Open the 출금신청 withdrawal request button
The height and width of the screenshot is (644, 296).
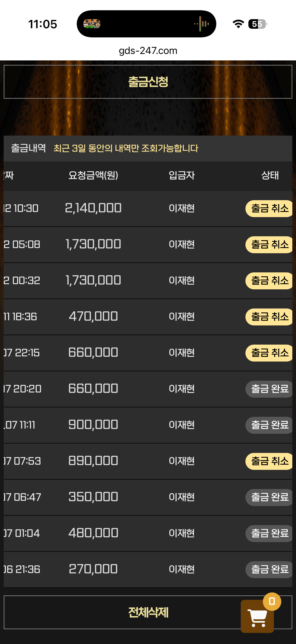(148, 82)
